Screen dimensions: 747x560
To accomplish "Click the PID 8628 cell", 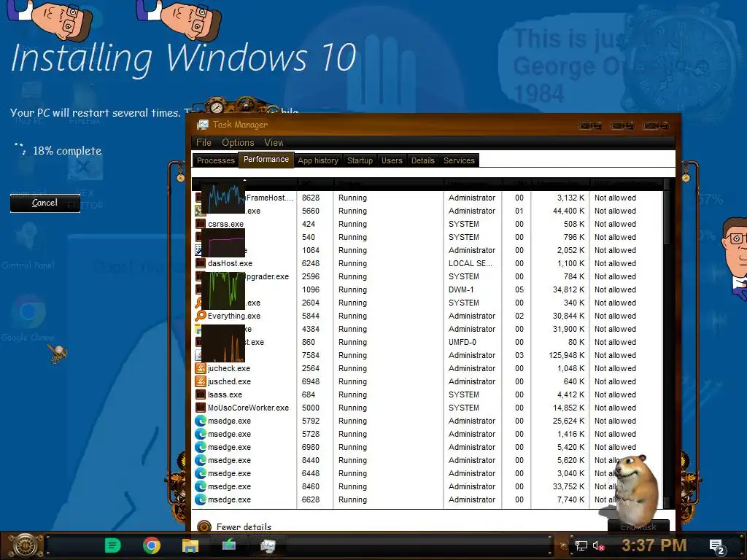I will pos(311,198).
